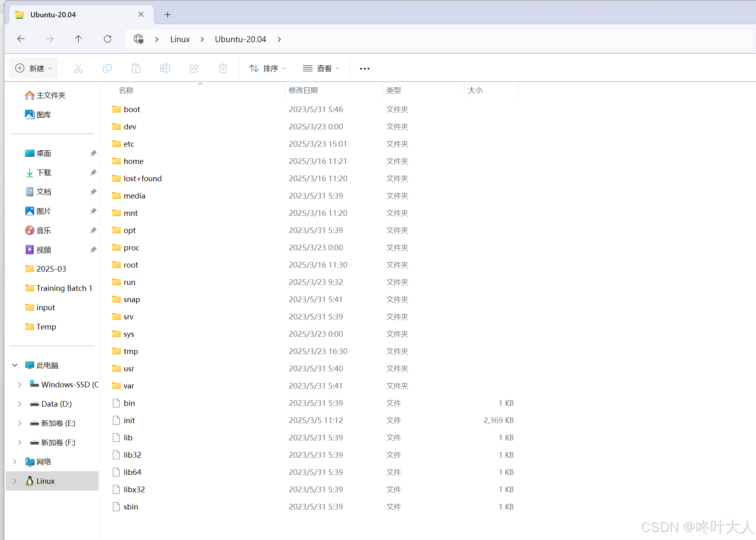Open the 新建 (New) dropdown

[x=34, y=68]
